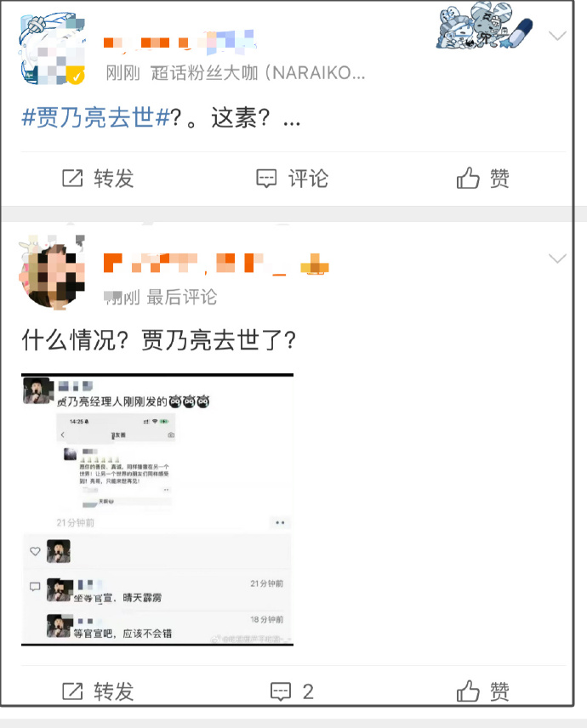Open the second post's comments showing 2
The image size is (587, 728).
pos(292,691)
